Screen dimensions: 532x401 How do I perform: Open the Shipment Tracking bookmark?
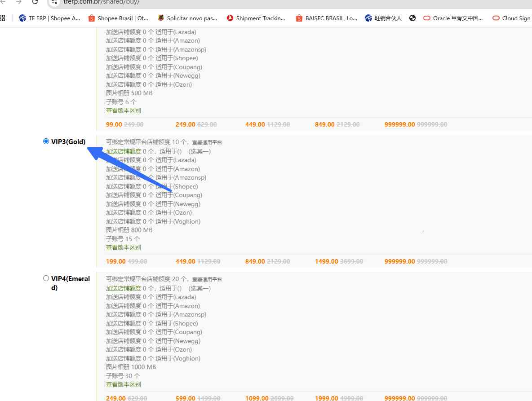[x=256, y=18]
